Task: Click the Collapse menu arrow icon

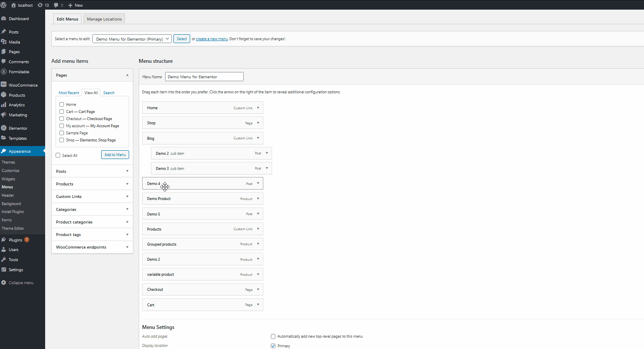Action: click(4, 283)
